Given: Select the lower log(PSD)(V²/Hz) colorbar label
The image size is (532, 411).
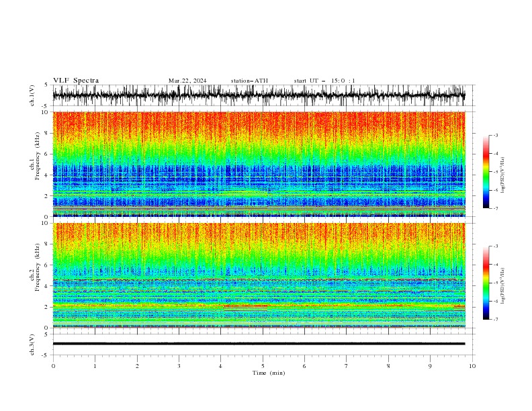Looking at the screenshot, I should coord(503,285).
